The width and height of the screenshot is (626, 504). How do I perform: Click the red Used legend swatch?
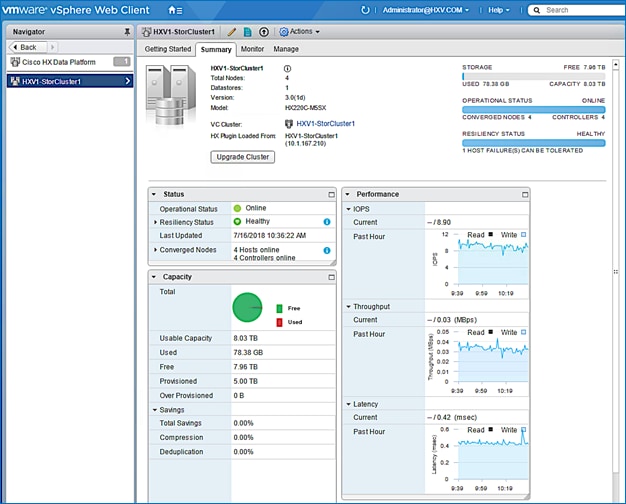tap(279, 322)
